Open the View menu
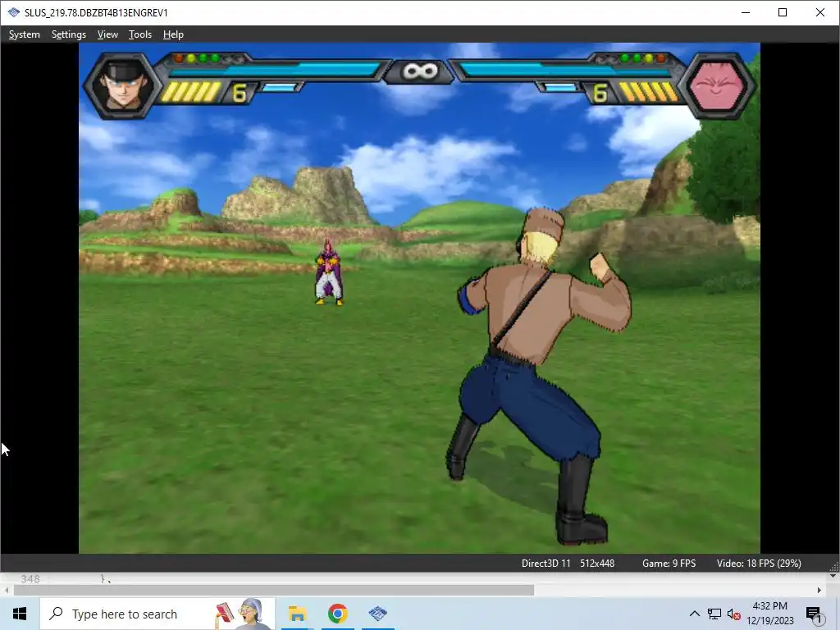 coord(107,34)
